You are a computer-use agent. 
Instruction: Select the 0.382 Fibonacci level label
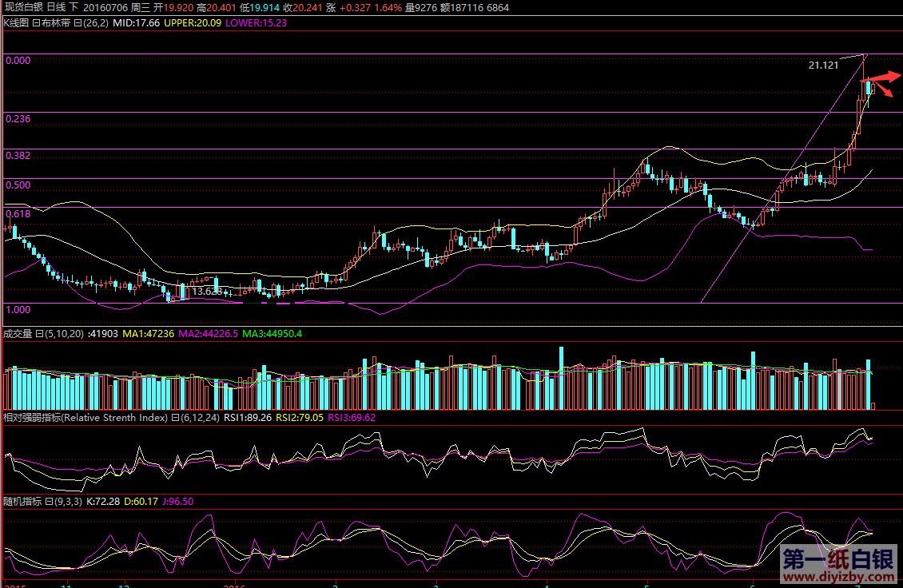click(18, 156)
